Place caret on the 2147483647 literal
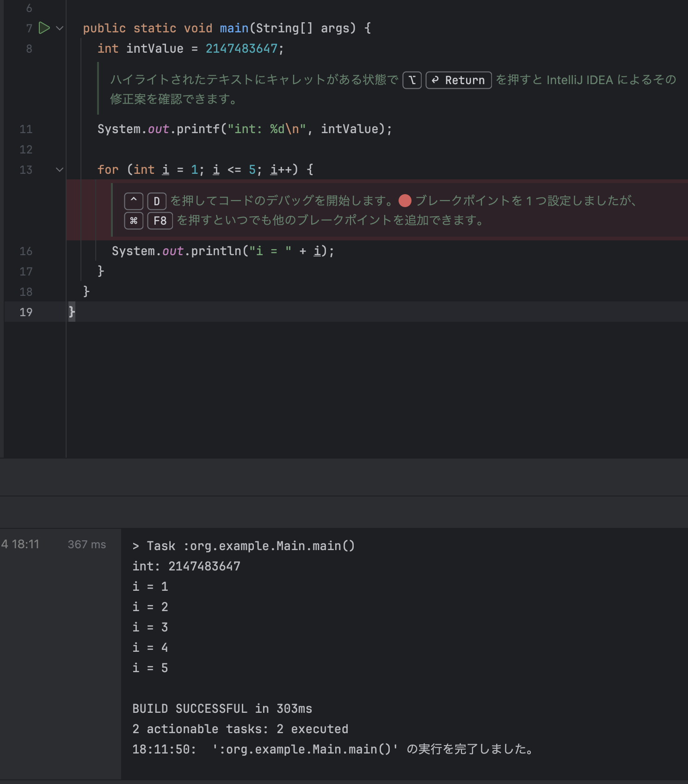This screenshot has height=784, width=688. (x=241, y=49)
